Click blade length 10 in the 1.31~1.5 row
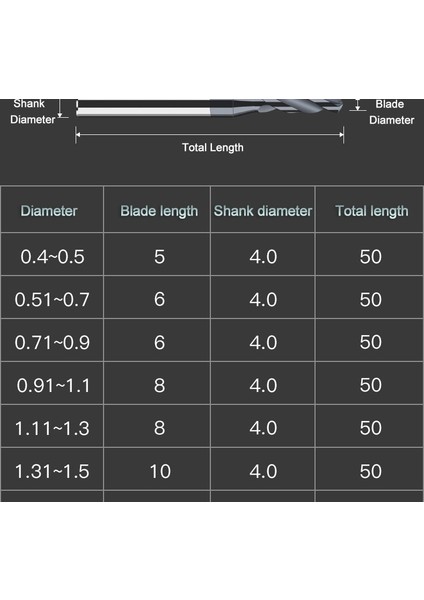Viewport: 424px width, 600px height. 160,471
